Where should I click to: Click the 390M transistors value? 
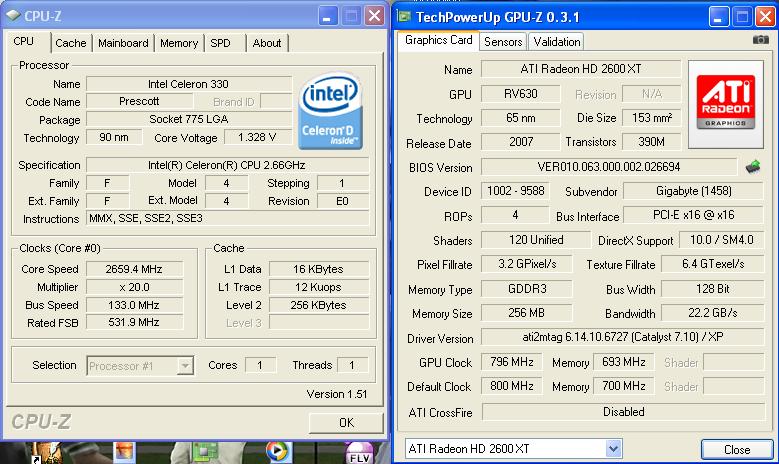[x=651, y=142]
